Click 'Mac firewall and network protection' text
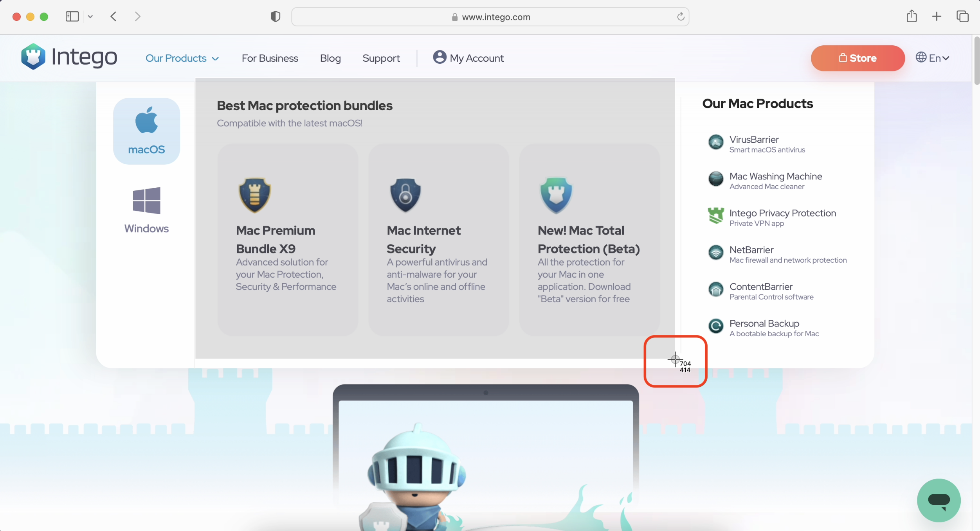Image resolution: width=980 pixels, height=531 pixels. tap(787, 260)
